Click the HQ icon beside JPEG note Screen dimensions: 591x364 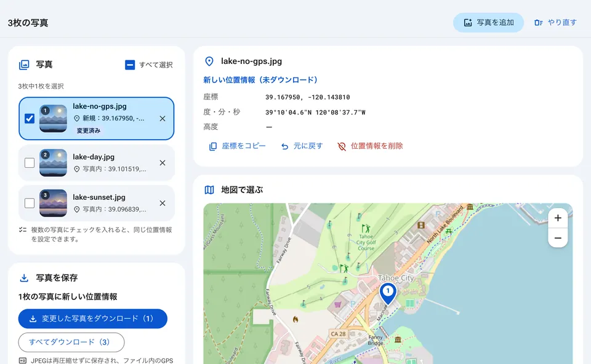pos(23,360)
